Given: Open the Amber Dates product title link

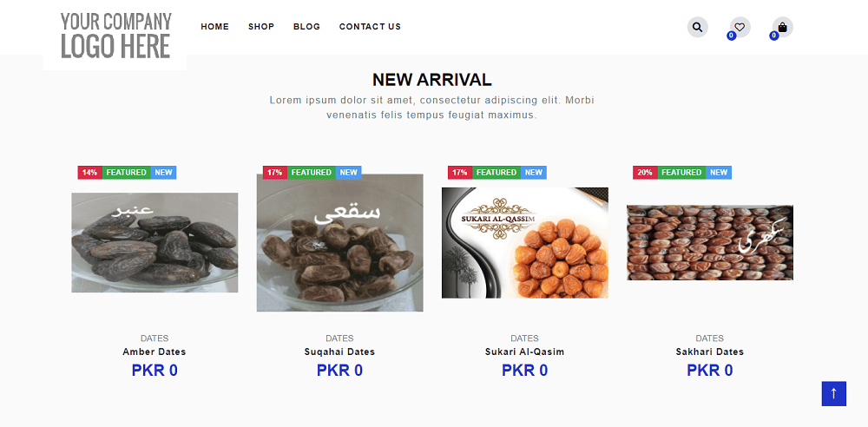Looking at the screenshot, I should pos(155,351).
